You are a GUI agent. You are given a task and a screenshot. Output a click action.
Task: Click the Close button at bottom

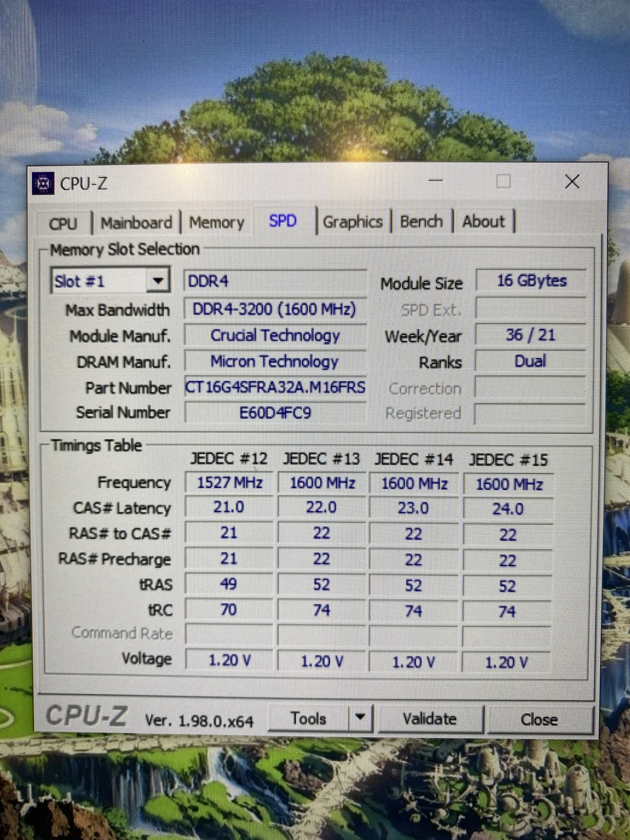(x=539, y=720)
